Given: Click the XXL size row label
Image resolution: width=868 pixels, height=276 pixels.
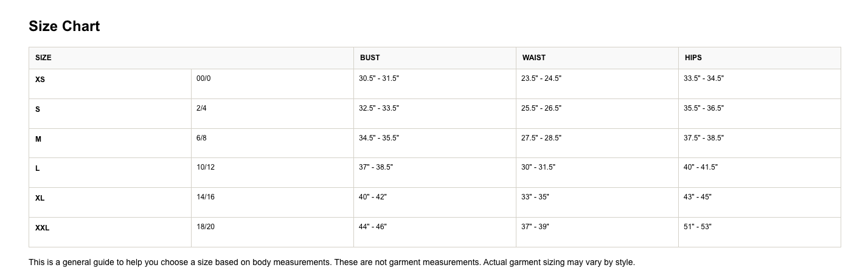Looking at the screenshot, I should pyautogui.click(x=43, y=228).
